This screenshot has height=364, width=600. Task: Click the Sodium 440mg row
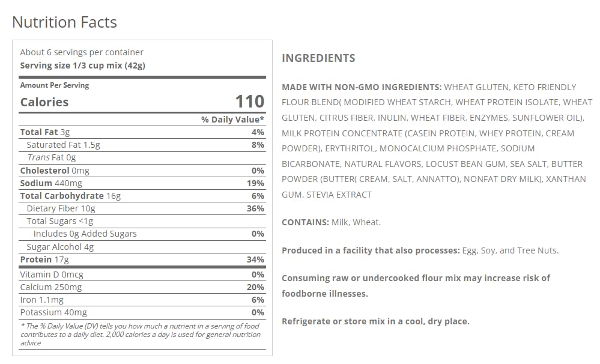coord(50,183)
